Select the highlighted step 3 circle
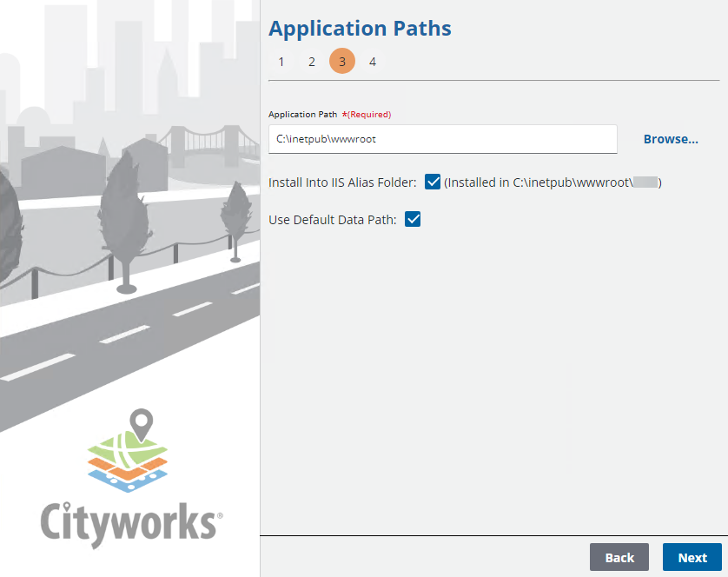 click(342, 62)
